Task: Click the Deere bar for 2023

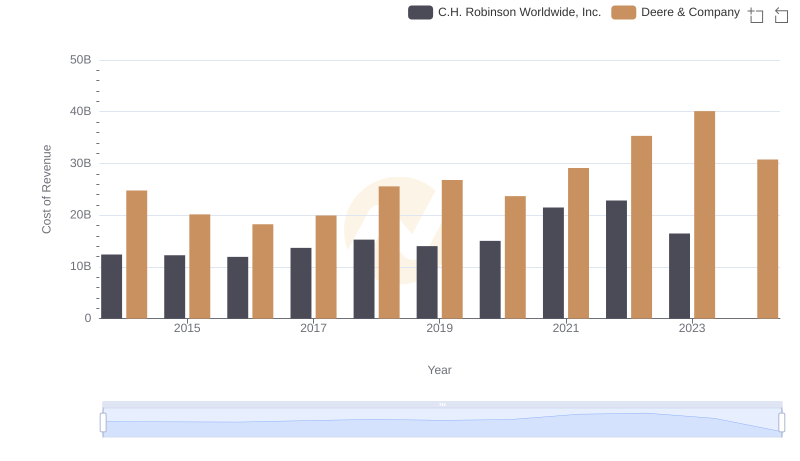Action: (x=704, y=215)
